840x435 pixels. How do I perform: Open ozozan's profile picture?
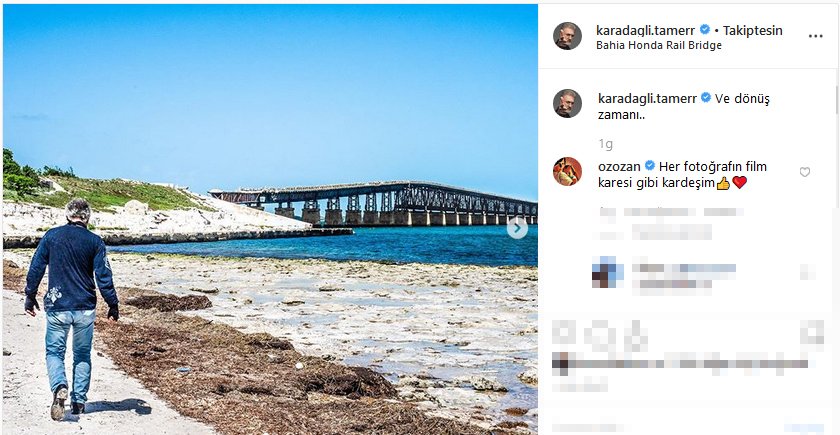click(x=567, y=171)
